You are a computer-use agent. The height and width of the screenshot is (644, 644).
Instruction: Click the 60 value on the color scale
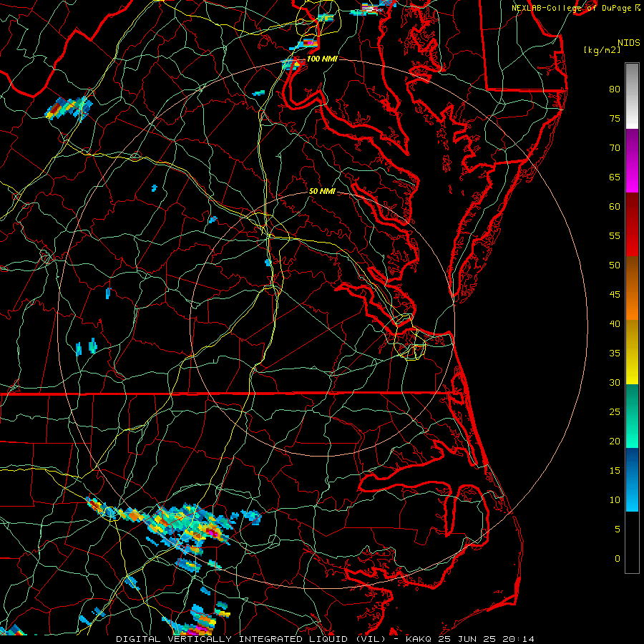pos(615,207)
